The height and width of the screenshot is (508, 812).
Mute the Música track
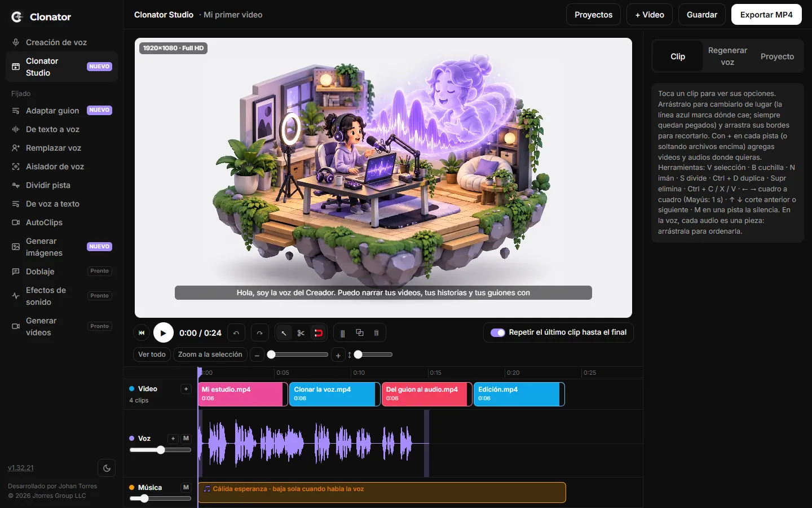(x=186, y=488)
